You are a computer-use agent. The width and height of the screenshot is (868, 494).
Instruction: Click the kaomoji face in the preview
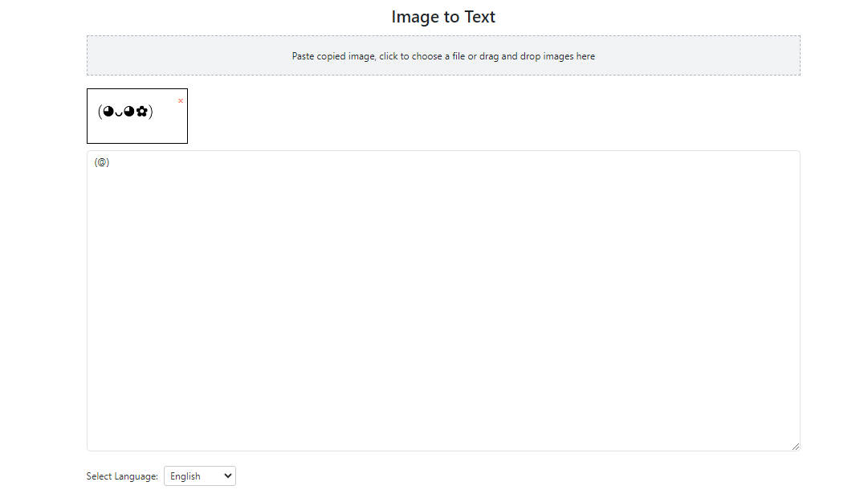point(127,112)
